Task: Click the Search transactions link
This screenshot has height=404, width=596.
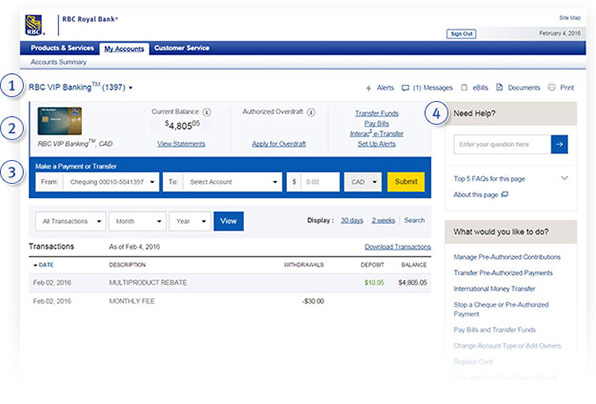Action: 414,220
